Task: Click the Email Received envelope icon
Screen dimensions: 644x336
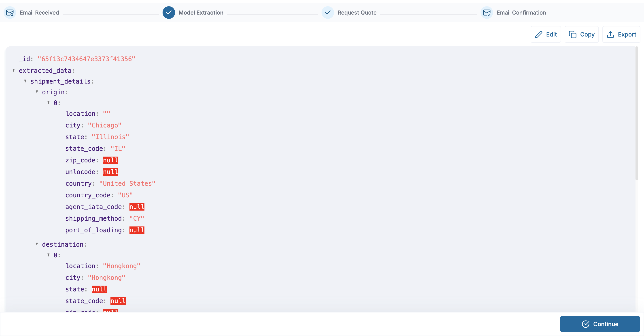Action: [10, 13]
